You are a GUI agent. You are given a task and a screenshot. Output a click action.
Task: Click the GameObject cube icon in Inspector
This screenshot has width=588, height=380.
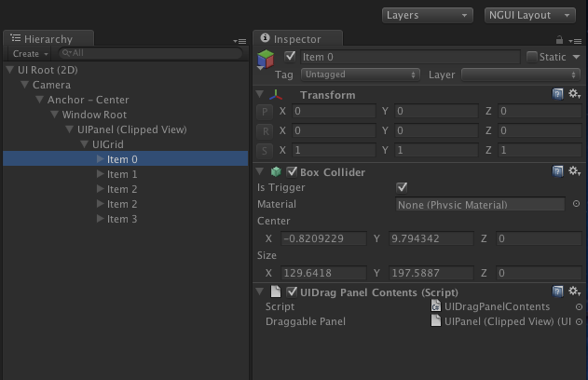pos(266,60)
